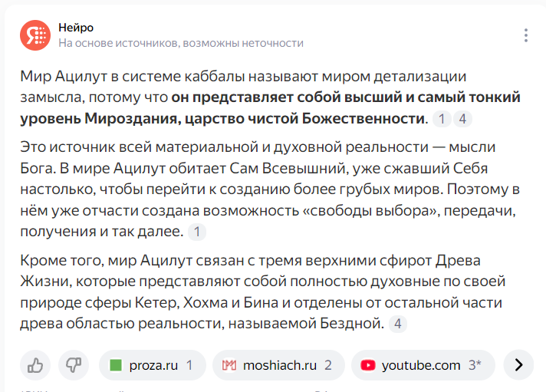Click the Нейро title heading
The image size is (546, 392).
[x=76, y=28]
